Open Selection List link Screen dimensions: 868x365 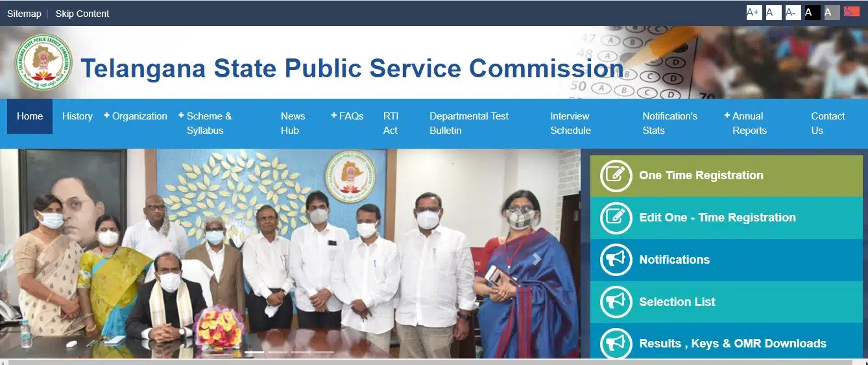[x=726, y=302]
